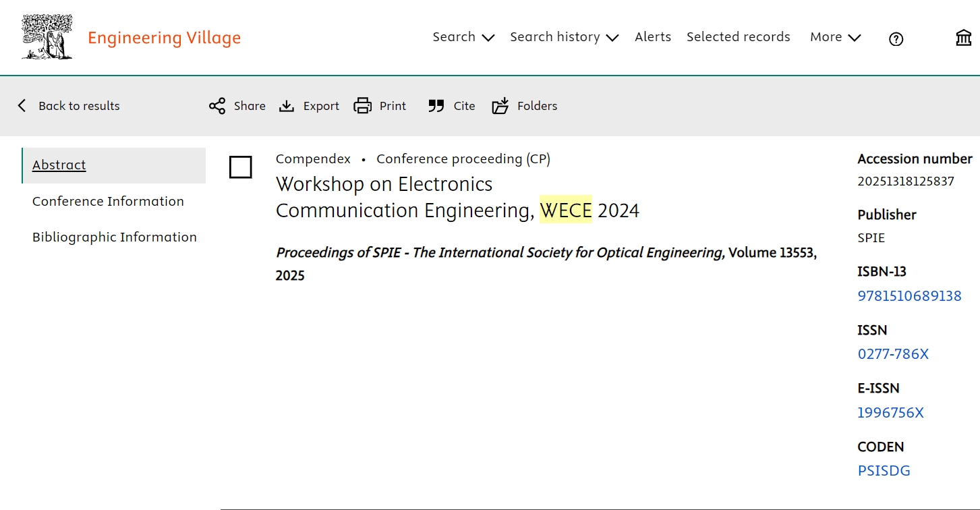
Task: Click the Cite label
Action: (464, 106)
